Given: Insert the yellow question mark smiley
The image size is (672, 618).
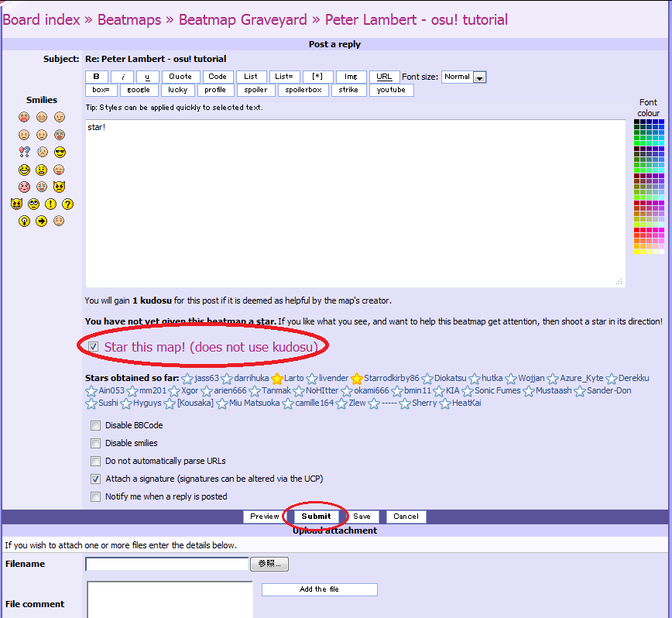Looking at the screenshot, I should pos(67,204).
